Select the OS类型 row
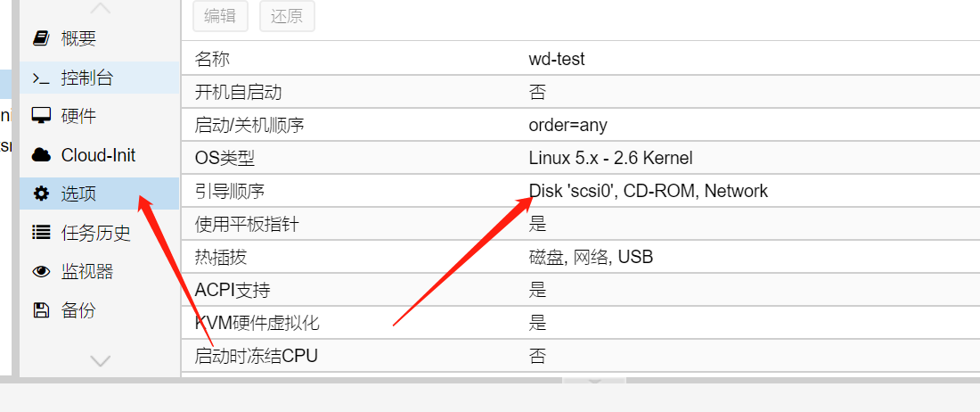The image size is (980, 412). click(x=581, y=158)
